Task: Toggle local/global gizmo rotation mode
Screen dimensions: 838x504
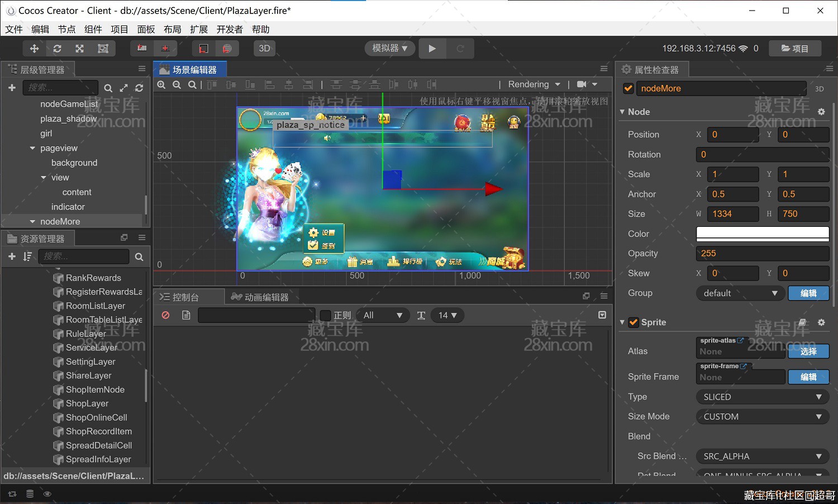Action: tap(165, 49)
